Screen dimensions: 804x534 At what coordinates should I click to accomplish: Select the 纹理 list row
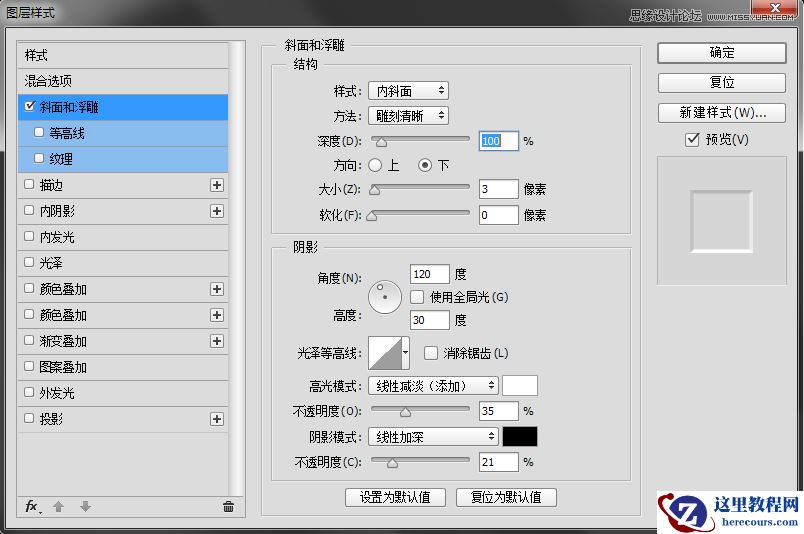point(123,159)
